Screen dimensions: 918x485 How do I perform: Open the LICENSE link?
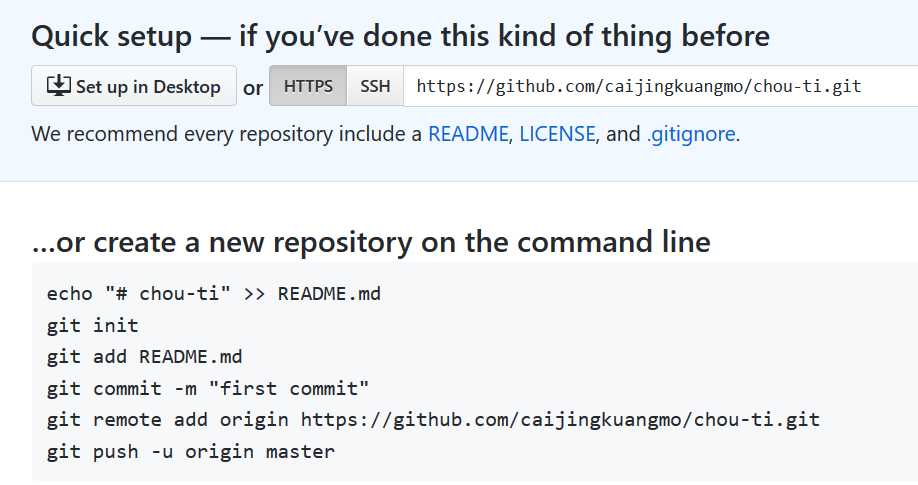click(x=557, y=134)
